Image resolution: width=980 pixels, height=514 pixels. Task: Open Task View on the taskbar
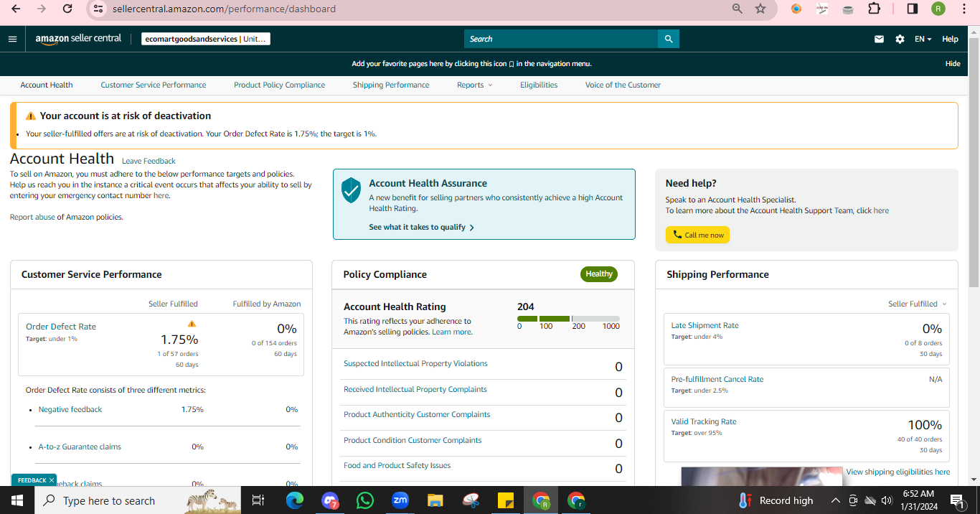(258, 500)
